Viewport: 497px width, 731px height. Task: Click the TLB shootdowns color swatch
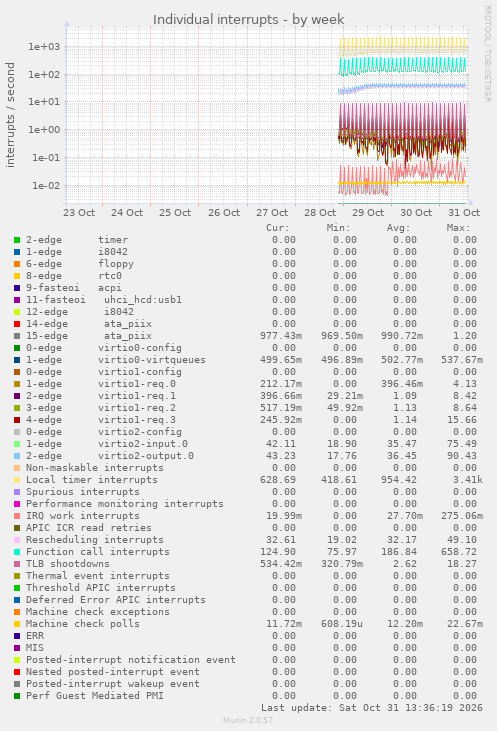(17, 564)
